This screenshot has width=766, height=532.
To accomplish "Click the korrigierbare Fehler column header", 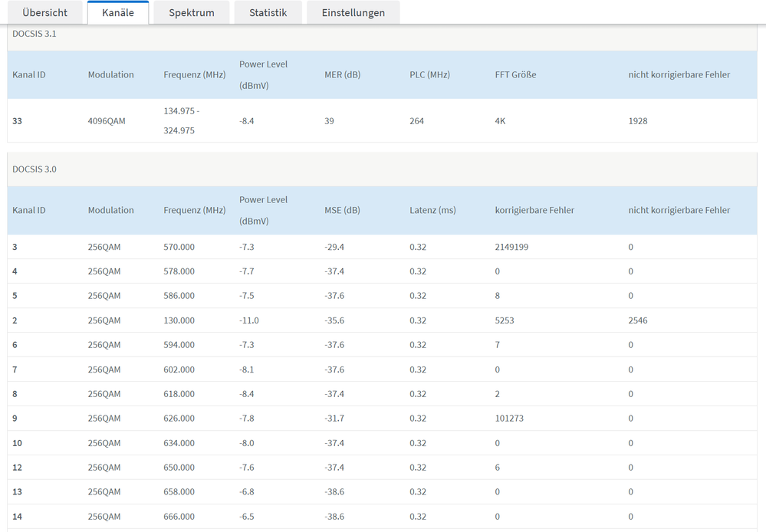I will click(x=534, y=210).
